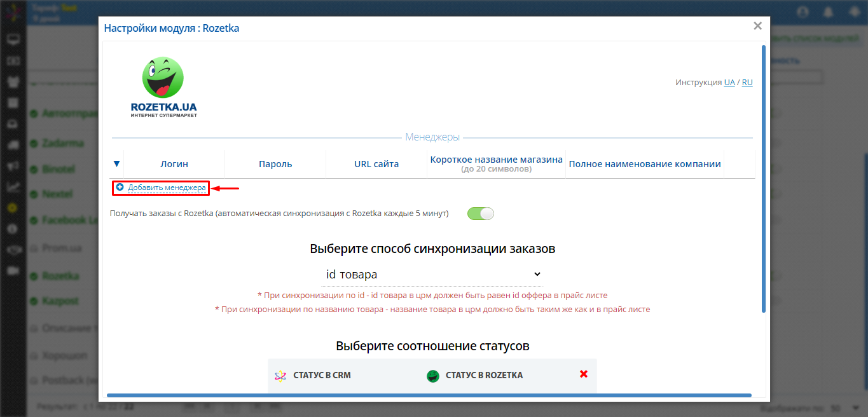The width and height of the screenshot is (868, 417).
Task: Select Kazpost in background module list
Action: pos(60,301)
